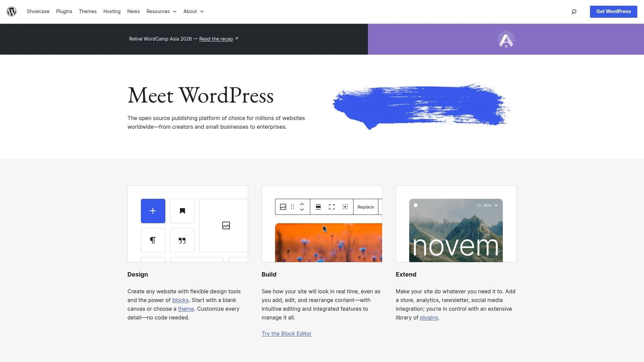
Task: Open the search icon in the header
Action: (x=574, y=11)
